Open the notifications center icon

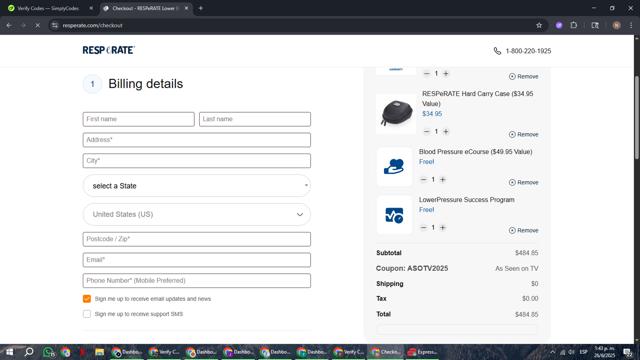(x=628, y=352)
